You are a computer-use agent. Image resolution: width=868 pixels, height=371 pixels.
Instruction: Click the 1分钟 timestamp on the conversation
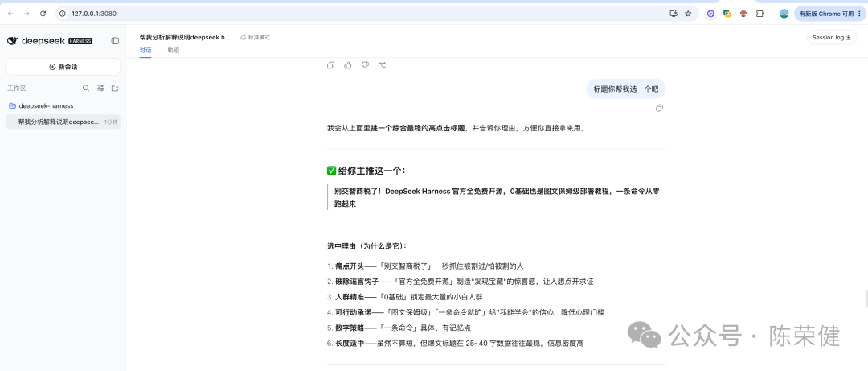click(x=111, y=122)
